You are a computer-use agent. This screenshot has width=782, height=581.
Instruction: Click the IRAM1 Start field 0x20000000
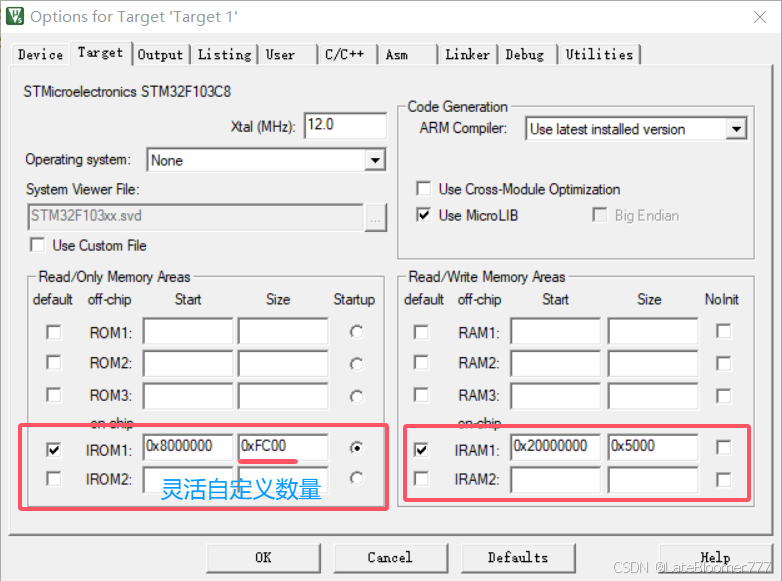tap(556, 447)
